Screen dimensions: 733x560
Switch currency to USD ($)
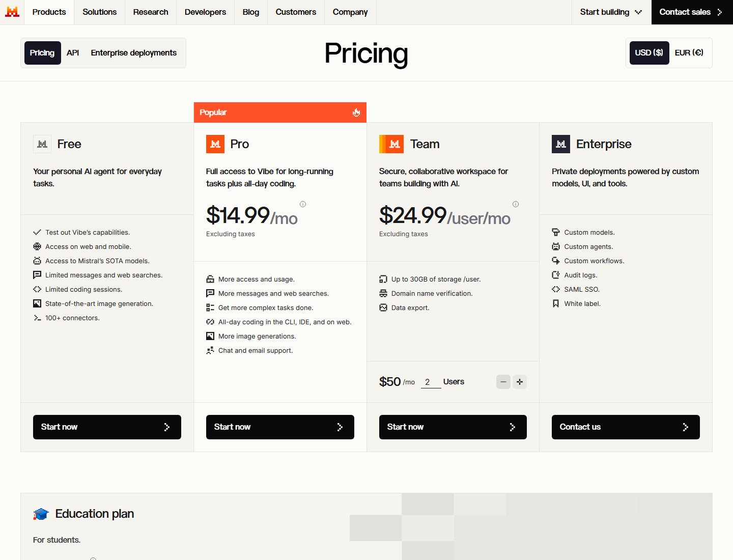[x=649, y=53]
